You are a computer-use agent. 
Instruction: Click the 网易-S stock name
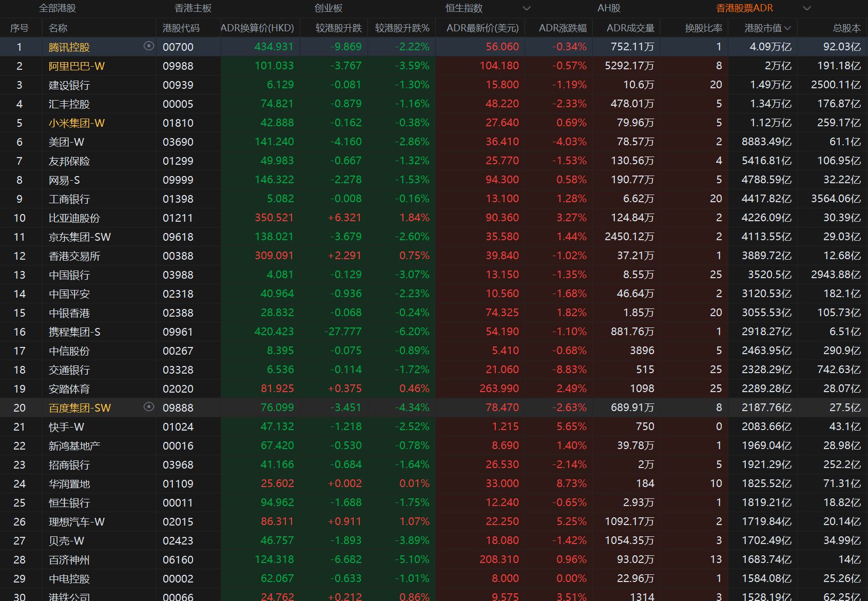[64, 180]
